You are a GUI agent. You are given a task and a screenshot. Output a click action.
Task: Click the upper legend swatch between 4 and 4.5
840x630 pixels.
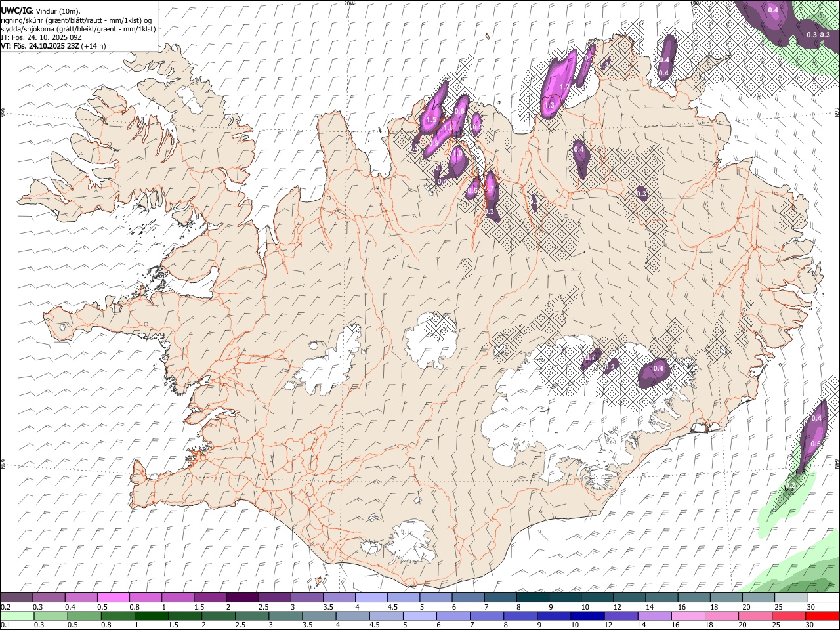tap(371, 598)
